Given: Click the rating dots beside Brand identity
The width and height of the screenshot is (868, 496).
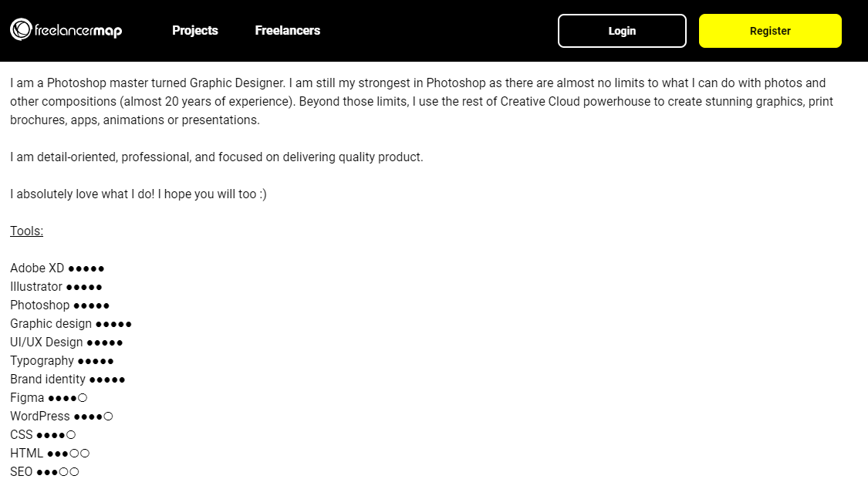Looking at the screenshot, I should coord(108,379).
